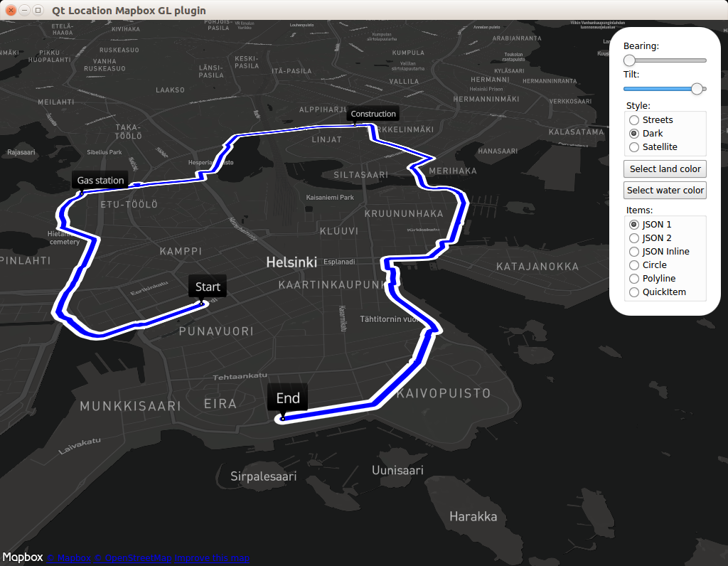Click the Mapbox logo at the bottom
The image size is (728, 566).
point(22,557)
